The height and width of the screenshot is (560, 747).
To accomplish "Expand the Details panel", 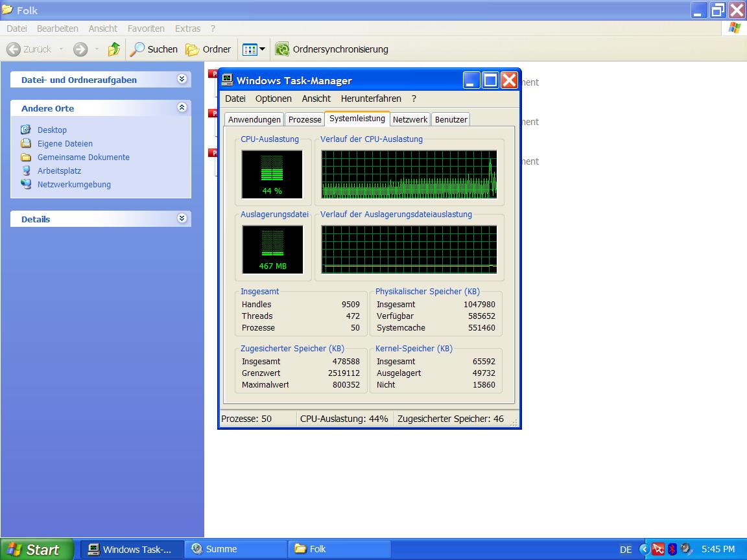I will coord(182,218).
